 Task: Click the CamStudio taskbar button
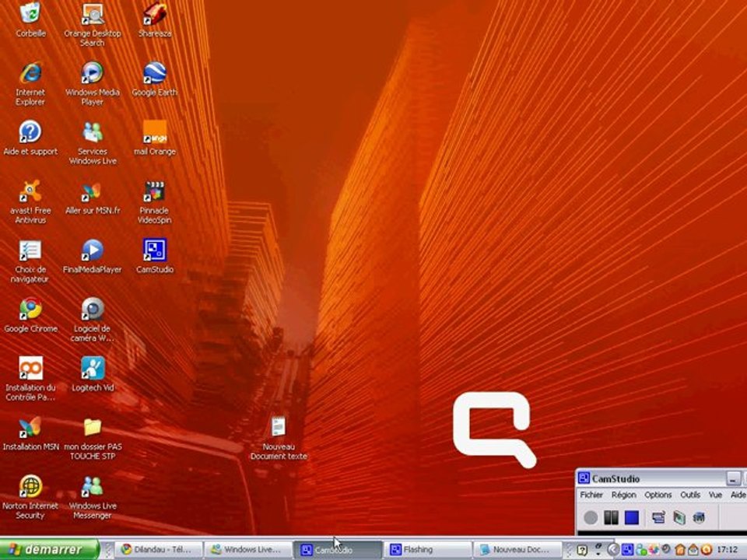pos(338,550)
